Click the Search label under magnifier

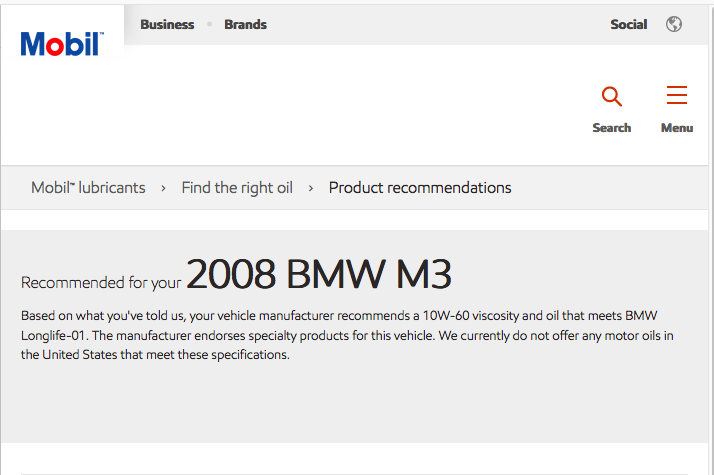pos(612,128)
